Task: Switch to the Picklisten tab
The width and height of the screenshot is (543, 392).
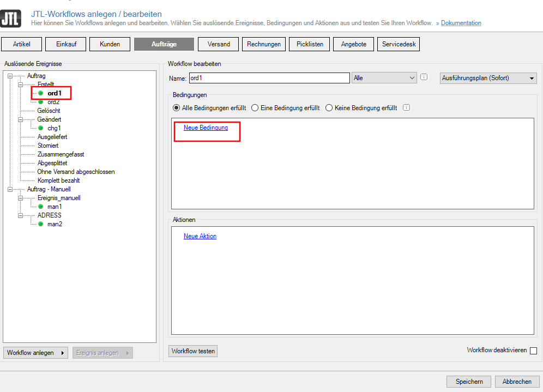Action: click(x=309, y=44)
